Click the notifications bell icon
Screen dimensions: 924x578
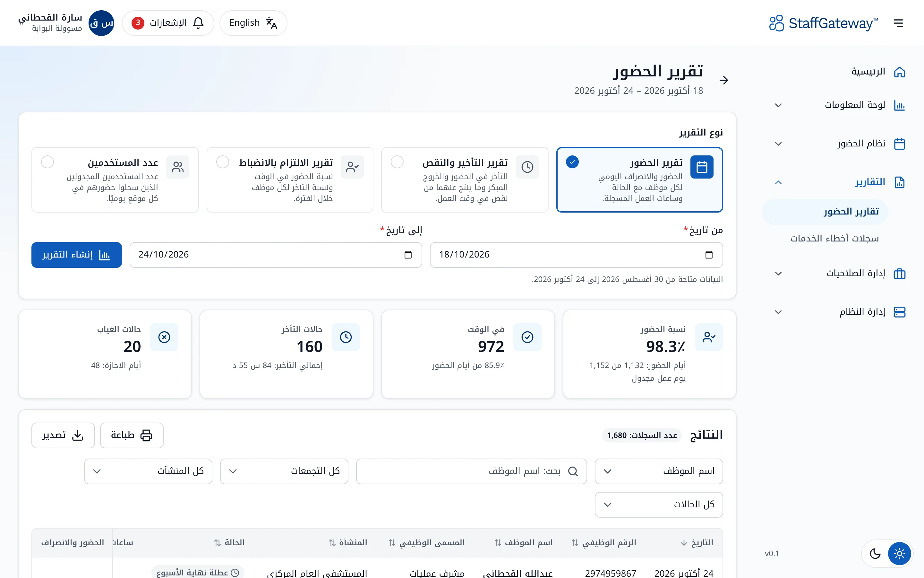pyautogui.click(x=198, y=23)
